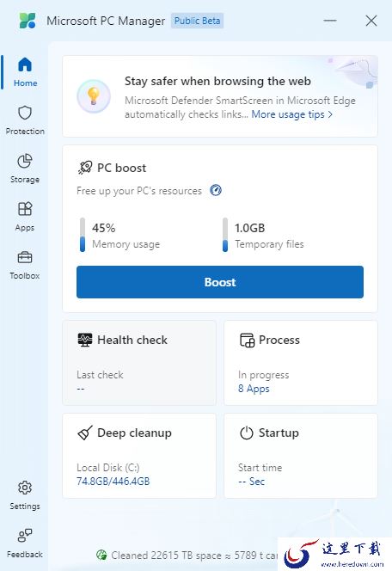Viewport: 392px width, 571px height.
Task: Open the Deep cleanup card
Action: [139, 456]
